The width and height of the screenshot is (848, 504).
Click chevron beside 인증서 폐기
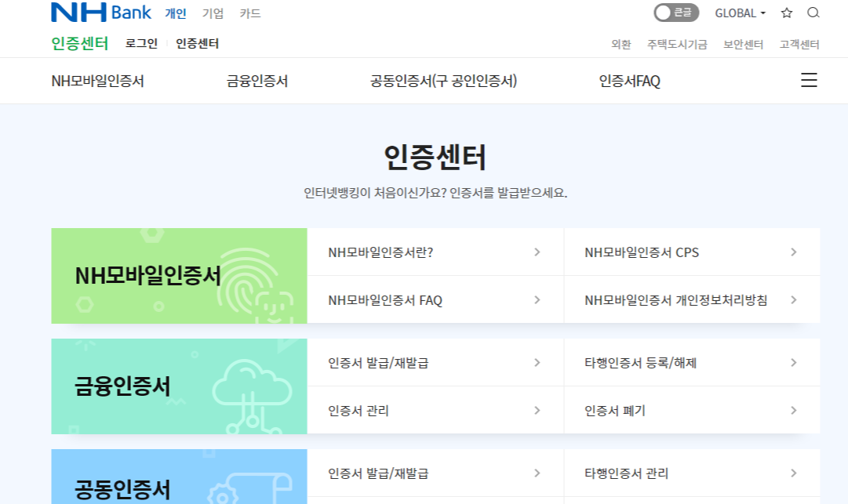point(793,411)
